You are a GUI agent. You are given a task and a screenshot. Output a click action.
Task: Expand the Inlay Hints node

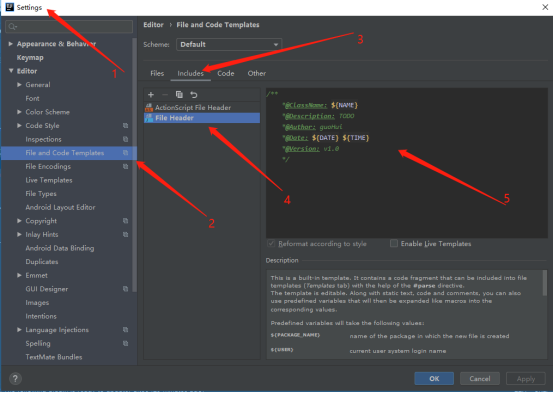(19, 235)
